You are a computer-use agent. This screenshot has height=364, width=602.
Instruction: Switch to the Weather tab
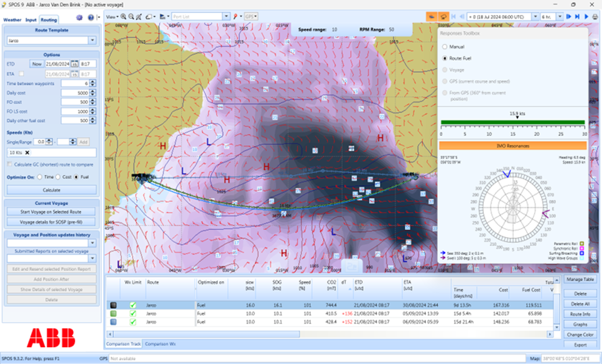point(12,20)
